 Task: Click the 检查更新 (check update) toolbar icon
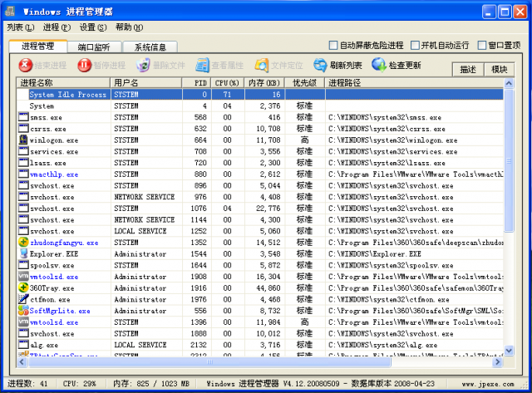(379, 65)
